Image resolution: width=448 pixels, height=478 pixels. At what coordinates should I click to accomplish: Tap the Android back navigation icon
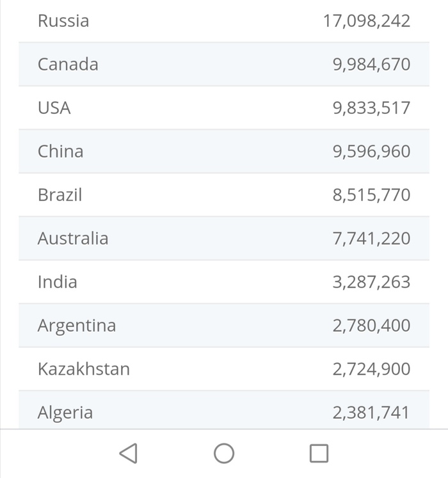pos(129,454)
